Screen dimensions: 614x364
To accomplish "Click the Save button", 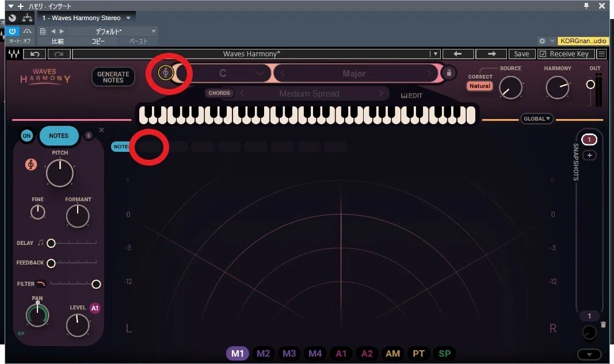I will click(x=521, y=54).
